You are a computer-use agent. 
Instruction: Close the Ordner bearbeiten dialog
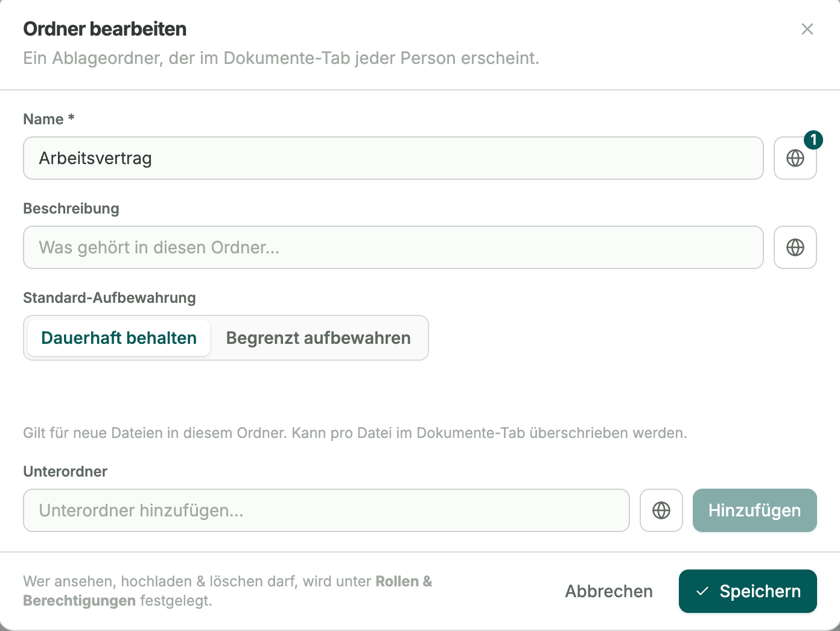tap(807, 29)
